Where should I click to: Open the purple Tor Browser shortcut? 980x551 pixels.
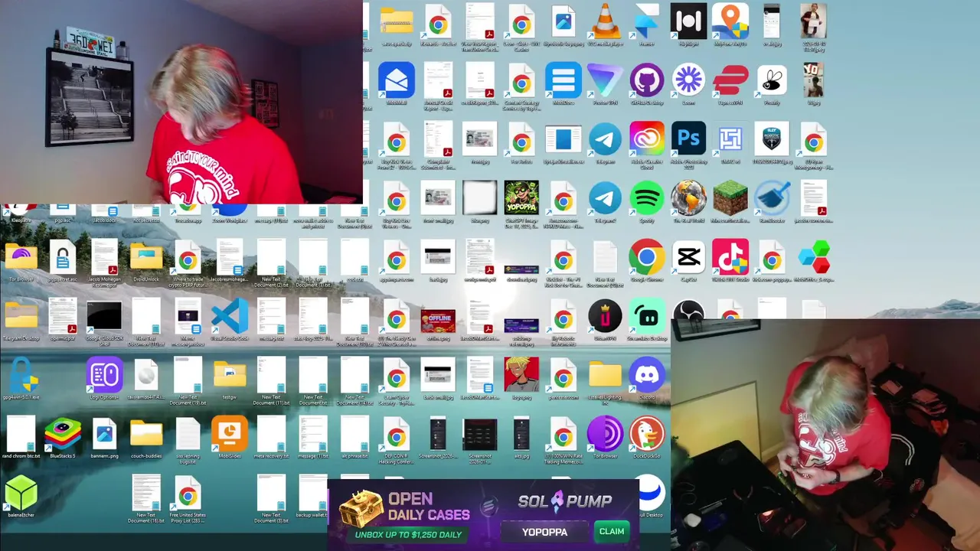click(x=605, y=435)
